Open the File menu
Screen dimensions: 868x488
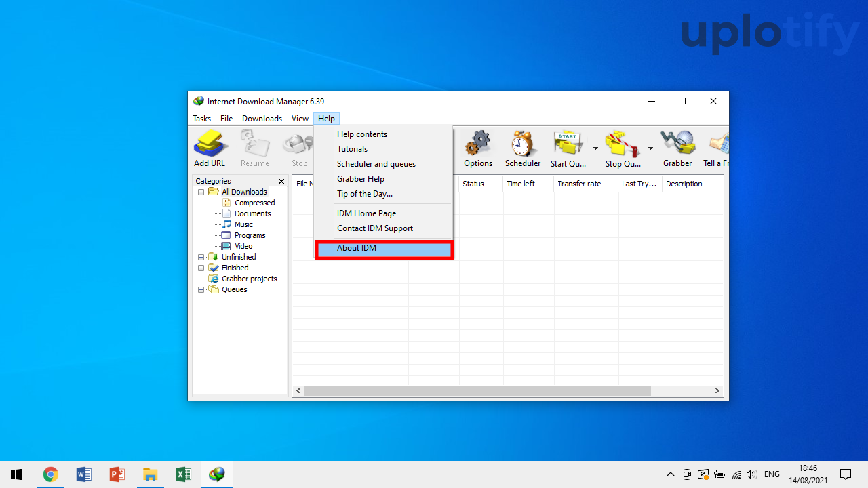pyautogui.click(x=226, y=119)
